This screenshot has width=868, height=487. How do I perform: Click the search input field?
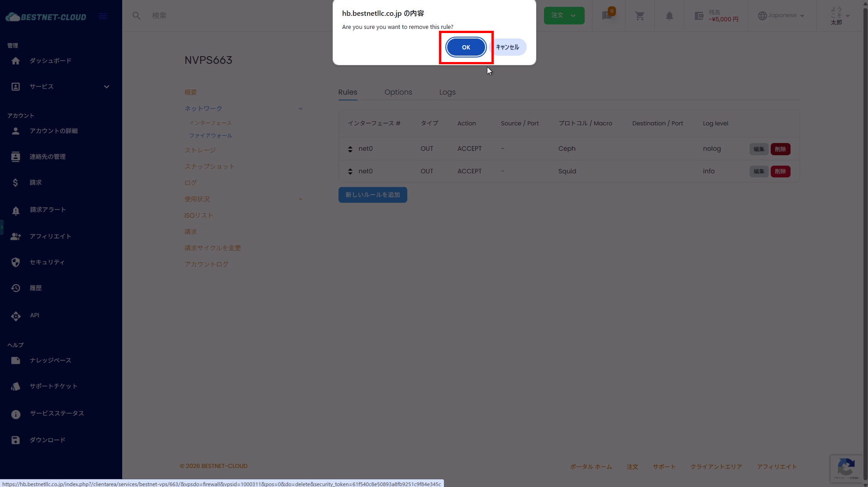click(226, 16)
